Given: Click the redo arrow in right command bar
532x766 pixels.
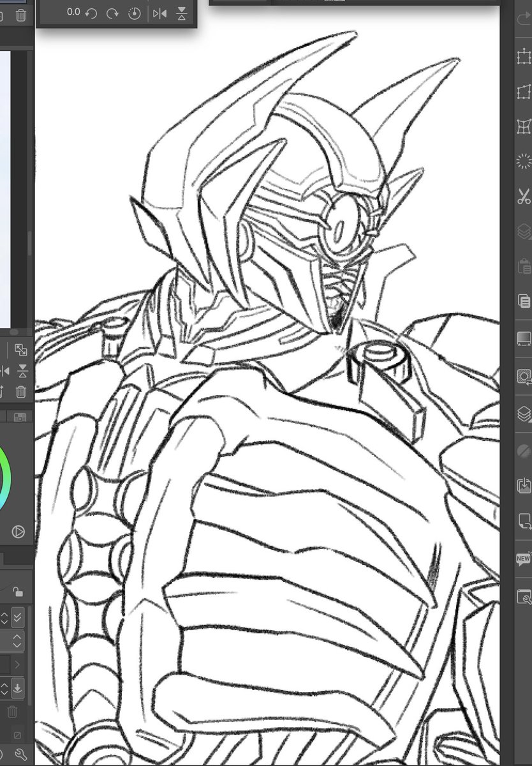Looking at the screenshot, I should [524, 19].
